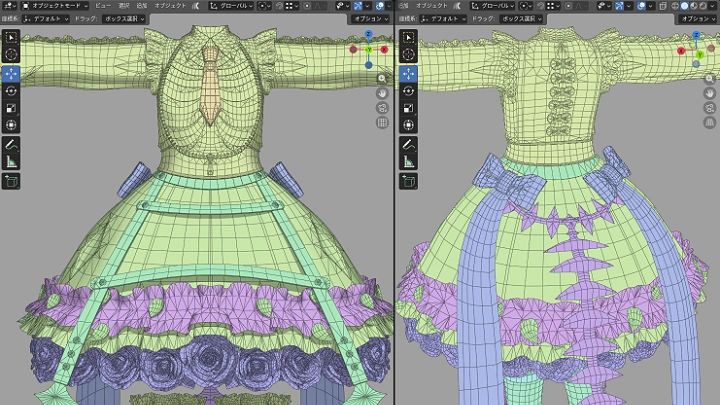Choose the Transform tool in the right viewport toolbar
This screenshot has width=720, height=405.
click(x=409, y=125)
